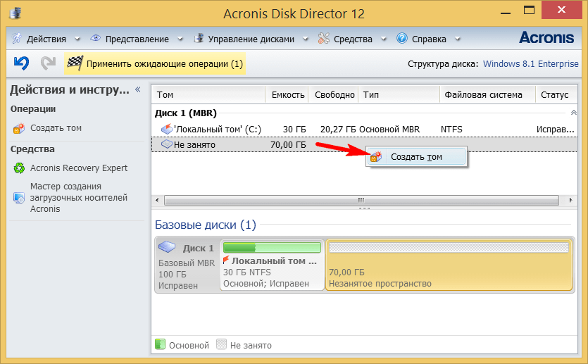Click the Disk 1 drive icon
The height and width of the screenshot is (364, 588).
(168, 248)
